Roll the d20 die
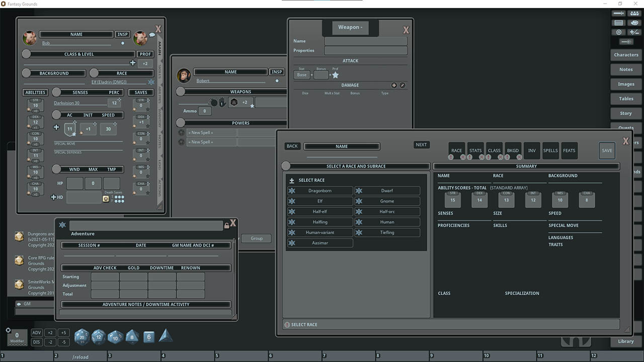The width and height of the screenshot is (644, 362). point(82,337)
